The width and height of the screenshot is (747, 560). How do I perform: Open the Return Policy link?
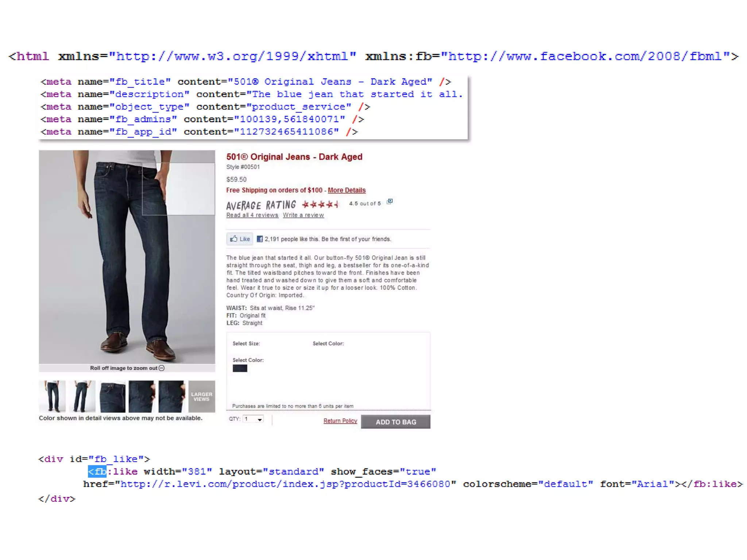[x=340, y=421]
